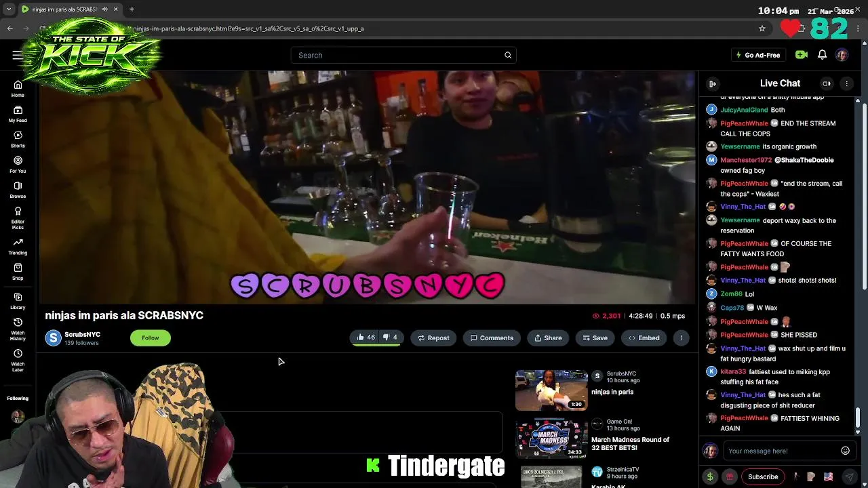Open the Home sidebar item
The height and width of the screenshot is (488, 868).
18,89
